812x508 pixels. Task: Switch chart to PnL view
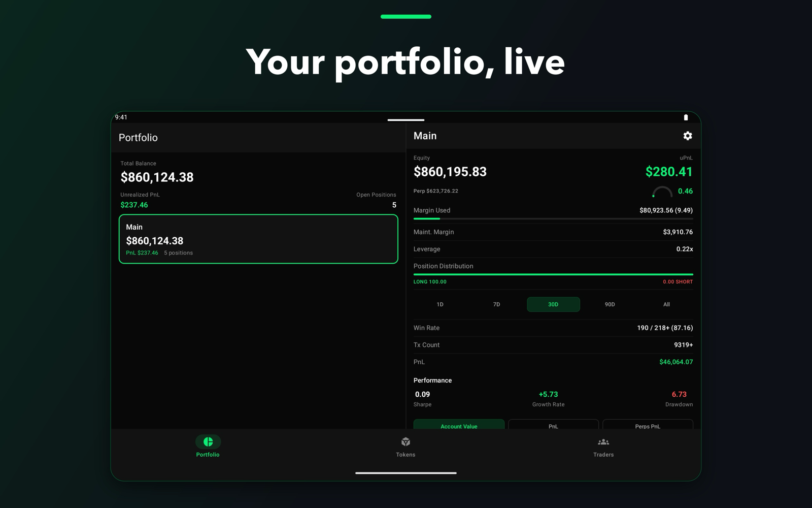553,425
